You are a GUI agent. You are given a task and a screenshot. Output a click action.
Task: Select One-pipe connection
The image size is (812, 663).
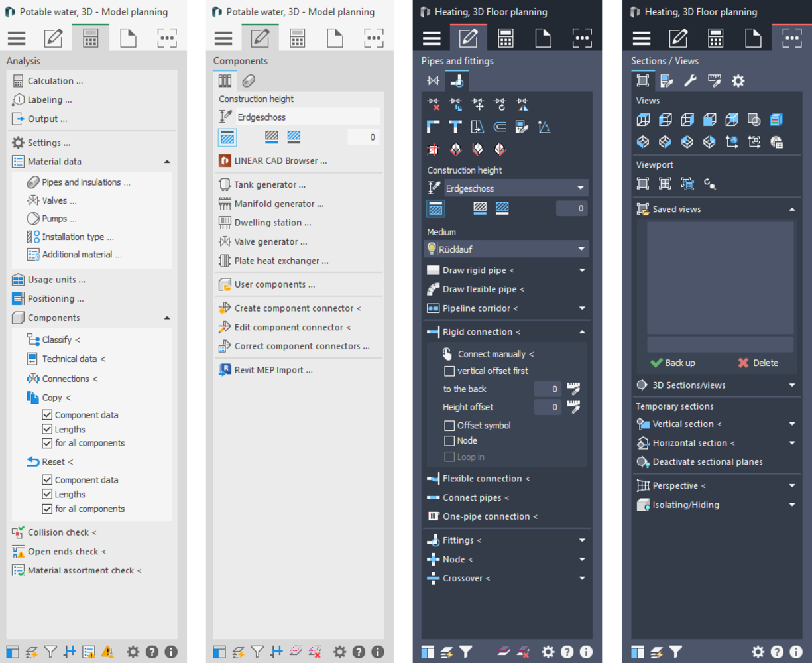(482, 517)
